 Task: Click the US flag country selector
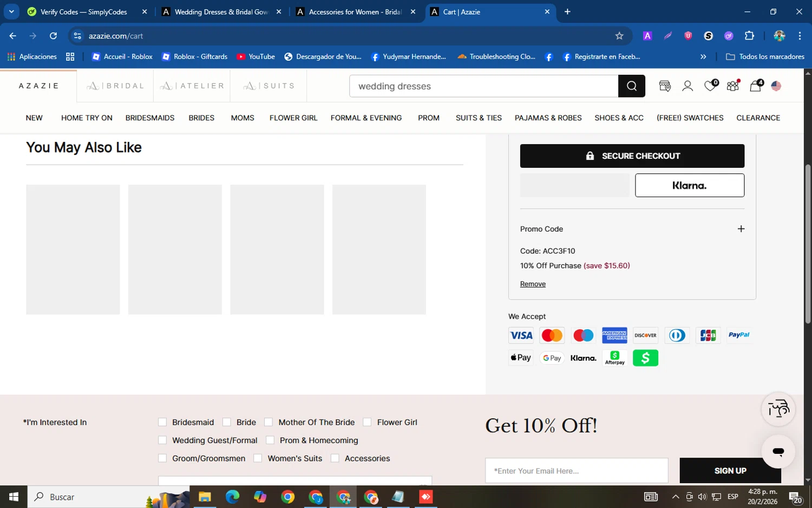point(776,86)
